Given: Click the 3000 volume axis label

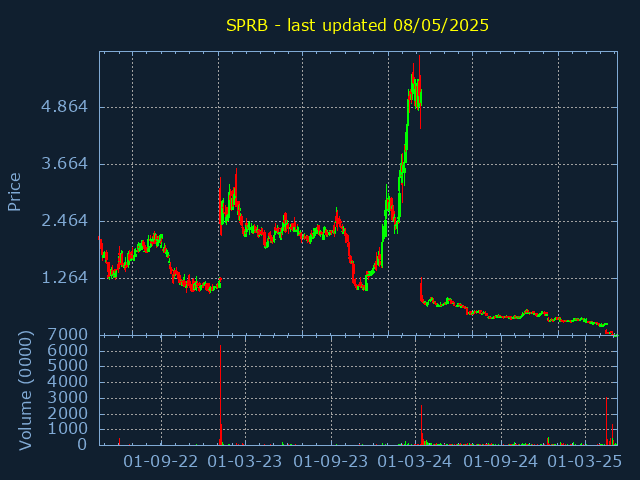Looking at the screenshot, I should pyautogui.click(x=67, y=398).
